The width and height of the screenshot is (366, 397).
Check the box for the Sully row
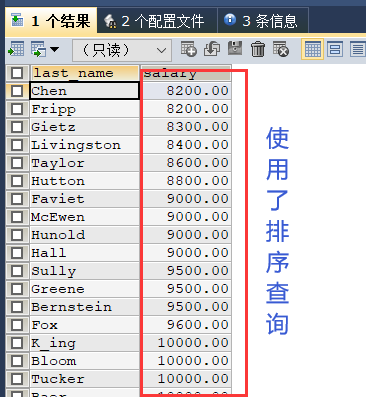click(x=17, y=271)
